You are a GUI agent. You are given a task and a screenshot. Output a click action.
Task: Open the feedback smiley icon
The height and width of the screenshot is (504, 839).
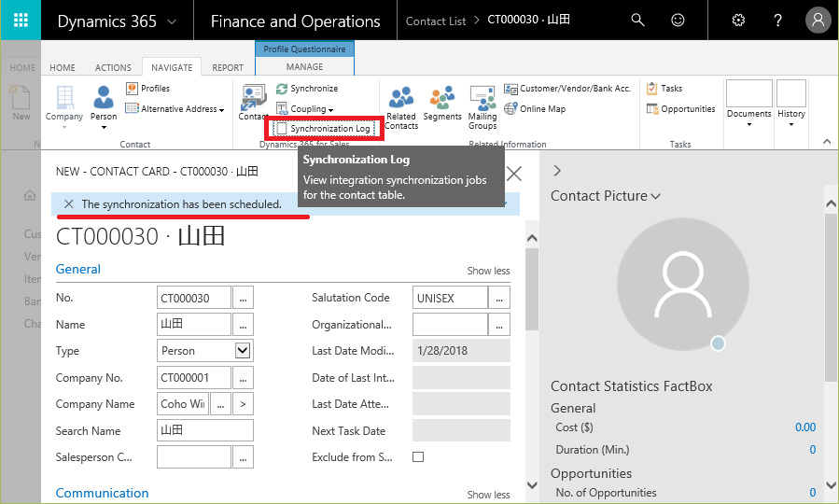click(x=678, y=21)
